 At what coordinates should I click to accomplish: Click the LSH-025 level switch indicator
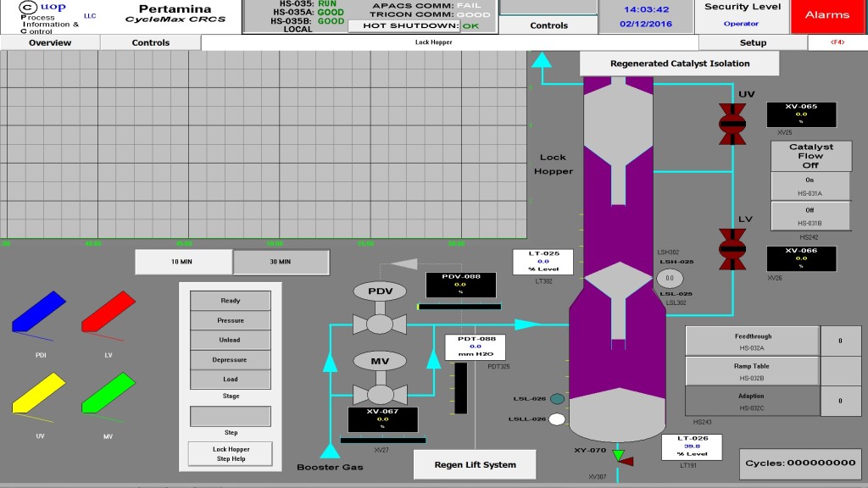pos(670,278)
